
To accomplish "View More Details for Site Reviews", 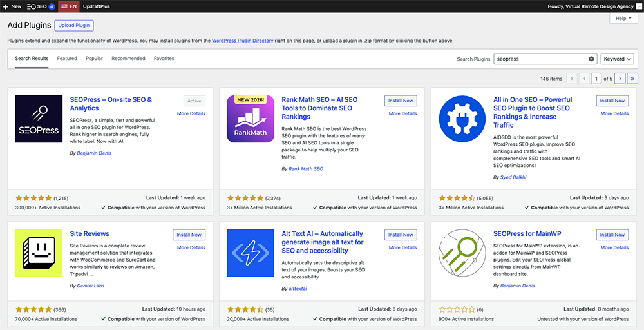I will pos(191,247).
